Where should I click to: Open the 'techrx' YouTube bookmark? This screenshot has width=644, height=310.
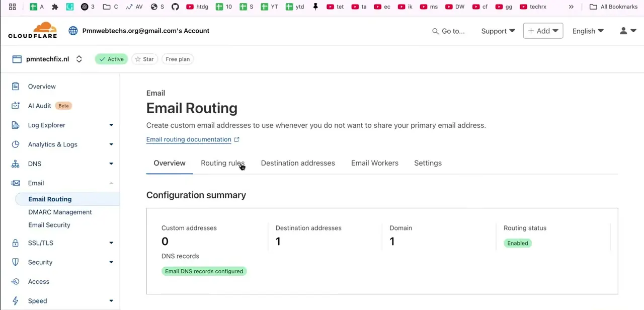[533, 7]
